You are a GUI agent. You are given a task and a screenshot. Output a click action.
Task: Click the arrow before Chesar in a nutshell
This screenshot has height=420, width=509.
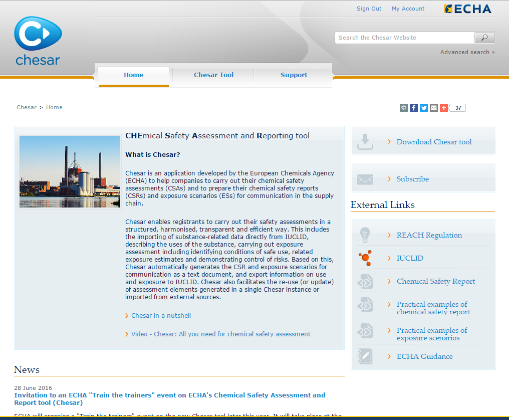click(127, 316)
